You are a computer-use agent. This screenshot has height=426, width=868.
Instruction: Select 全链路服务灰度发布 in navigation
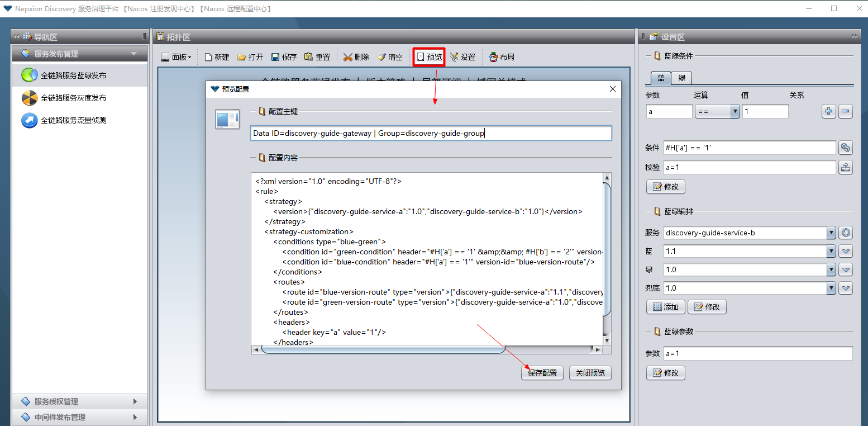click(x=79, y=98)
